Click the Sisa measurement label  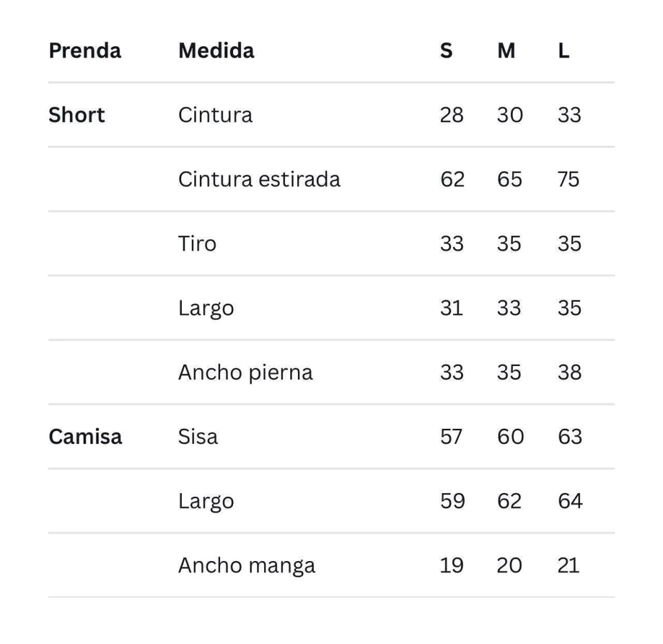click(x=198, y=437)
